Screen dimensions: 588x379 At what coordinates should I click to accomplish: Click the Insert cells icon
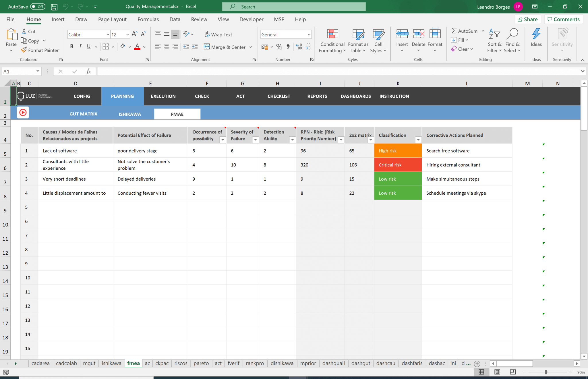[x=402, y=34]
